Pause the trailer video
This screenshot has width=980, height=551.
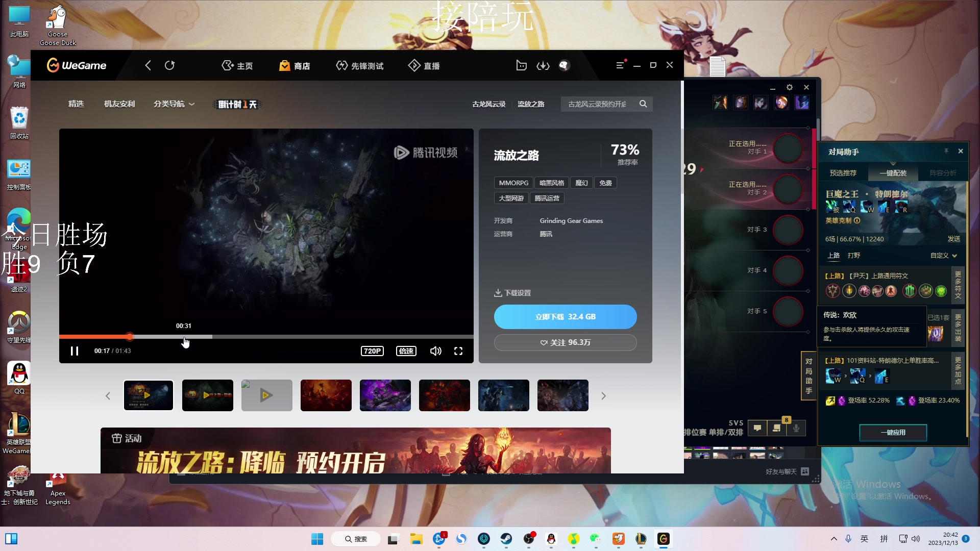coord(75,351)
